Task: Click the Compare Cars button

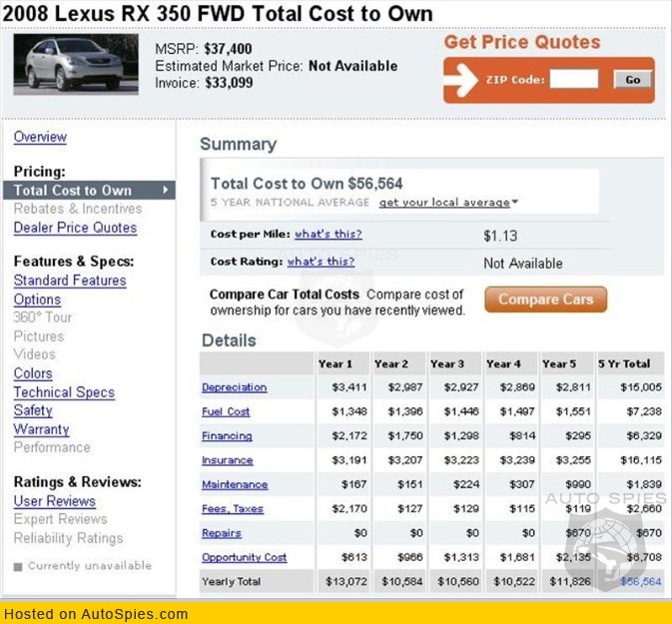Action: tap(546, 300)
